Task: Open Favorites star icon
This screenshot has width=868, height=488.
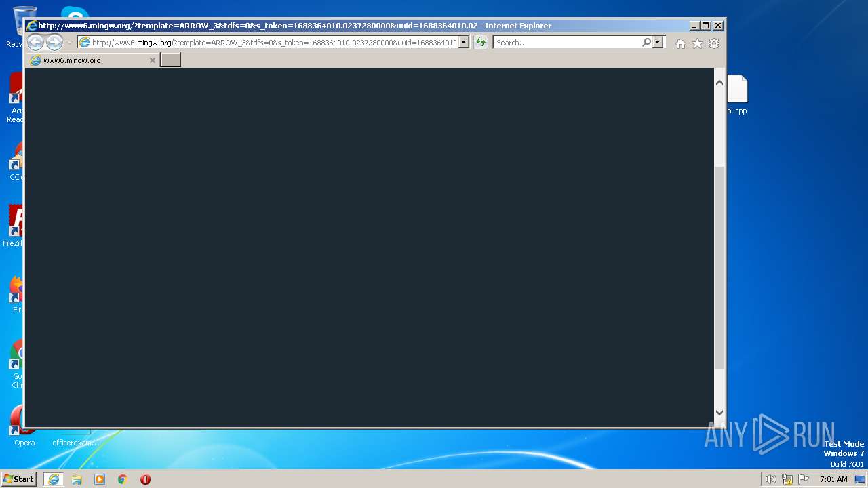Action: pyautogui.click(x=697, y=43)
